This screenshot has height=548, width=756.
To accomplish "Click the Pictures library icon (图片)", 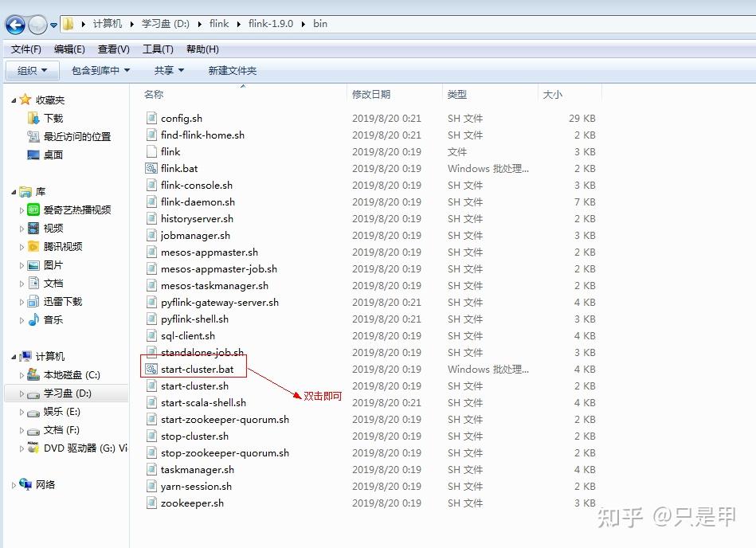I will coord(33,265).
